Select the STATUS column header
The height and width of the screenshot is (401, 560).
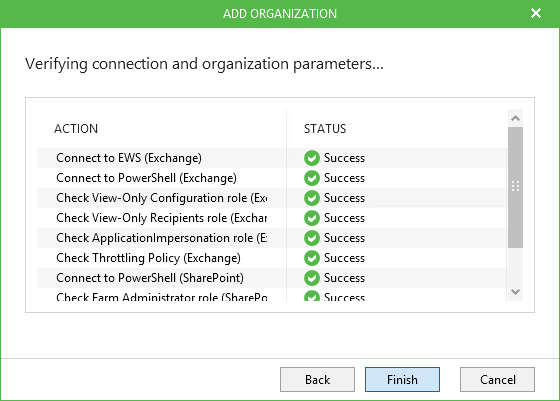pyautogui.click(x=325, y=129)
